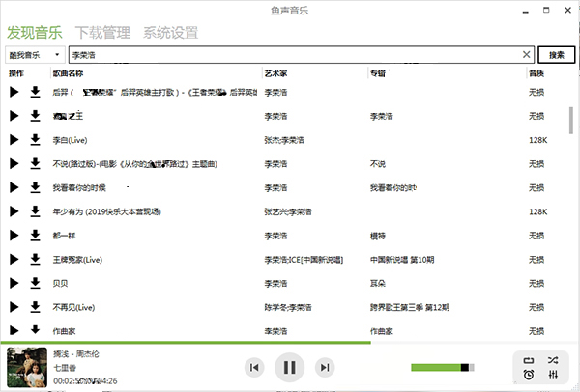580x392 pixels.
Task: Play 我看着你的时候
Action: (14, 187)
